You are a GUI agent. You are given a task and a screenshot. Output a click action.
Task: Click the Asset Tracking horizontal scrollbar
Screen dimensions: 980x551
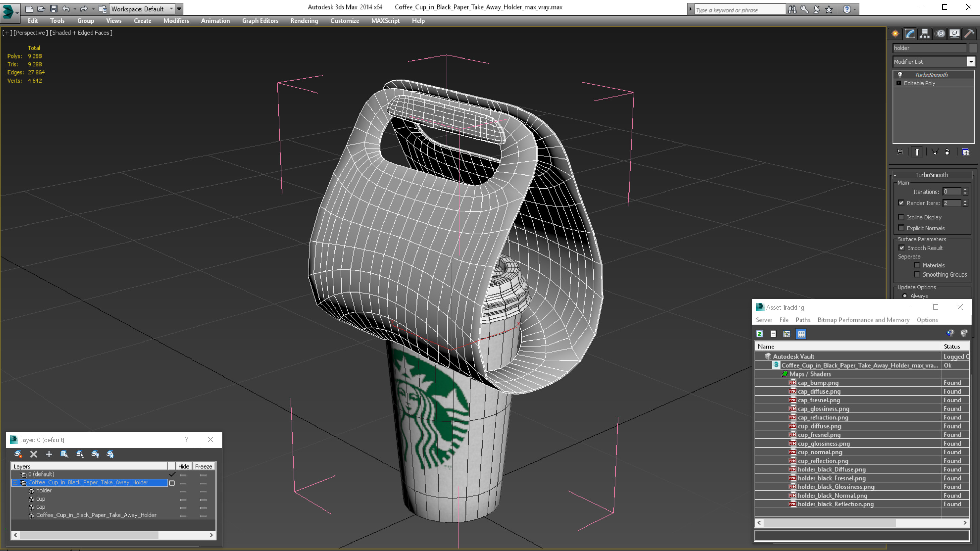(829, 523)
